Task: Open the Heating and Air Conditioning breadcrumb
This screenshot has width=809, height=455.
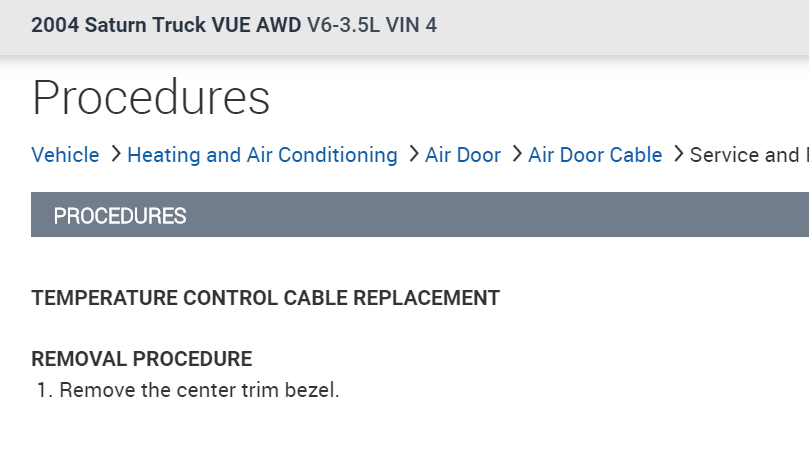Action: pyautogui.click(x=262, y=155)
